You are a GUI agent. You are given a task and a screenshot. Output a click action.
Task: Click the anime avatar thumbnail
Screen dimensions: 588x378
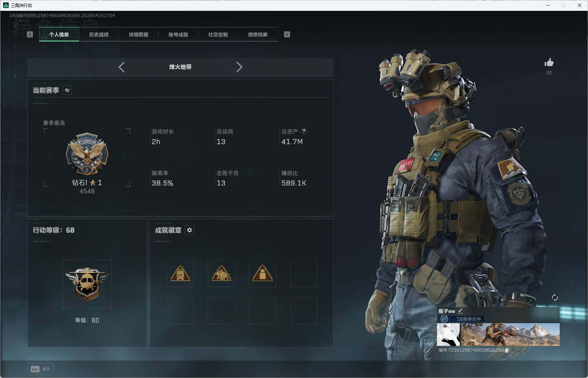click(x=449, y=334)
